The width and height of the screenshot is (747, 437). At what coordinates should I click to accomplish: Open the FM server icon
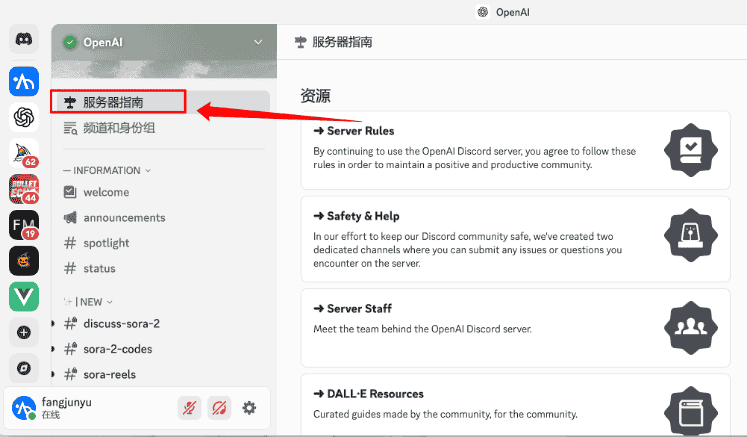24,225
